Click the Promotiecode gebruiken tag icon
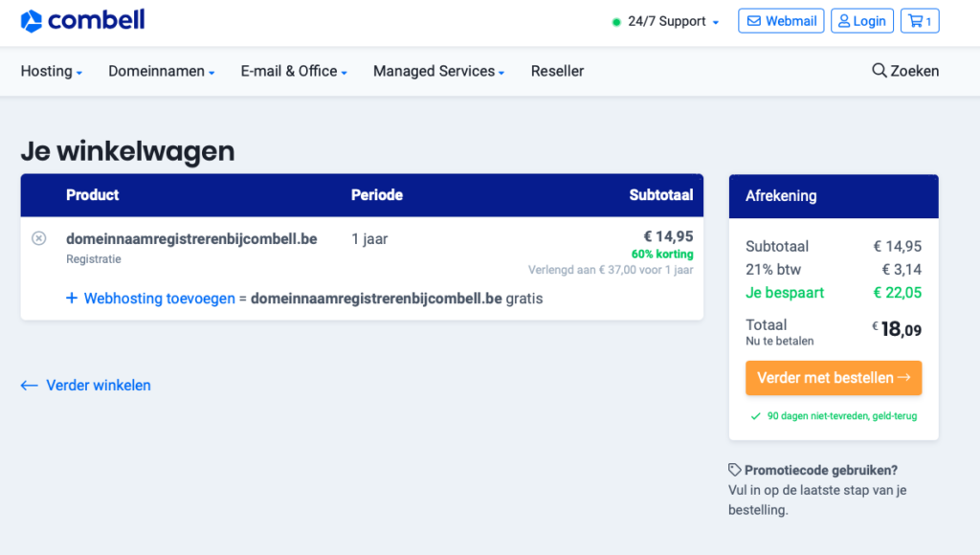The image size is (980, 555). pos(734,470)
